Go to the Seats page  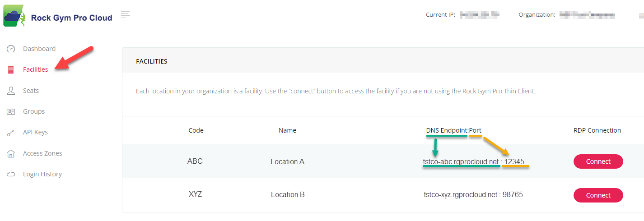coord(31,91)
